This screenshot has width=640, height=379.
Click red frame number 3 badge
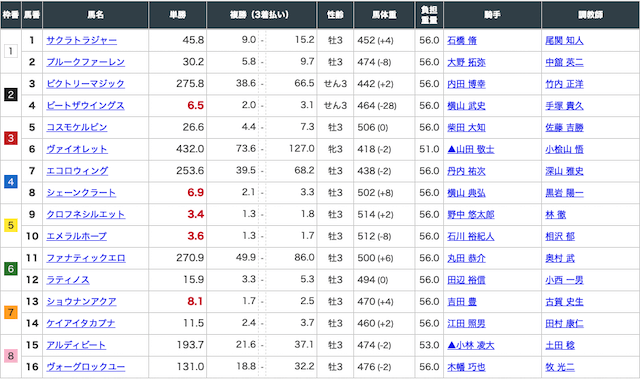click(11, 138)
